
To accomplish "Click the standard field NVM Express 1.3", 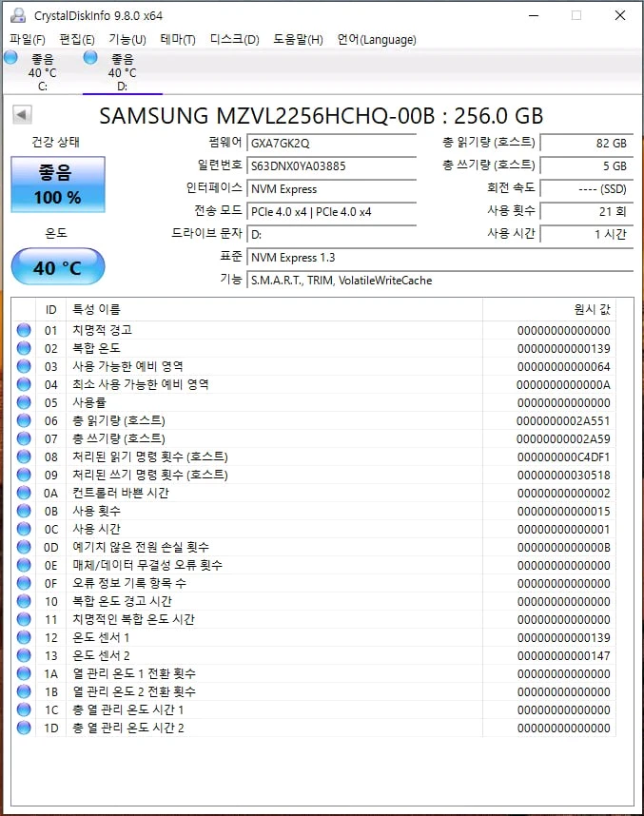I will coord(439,258).
